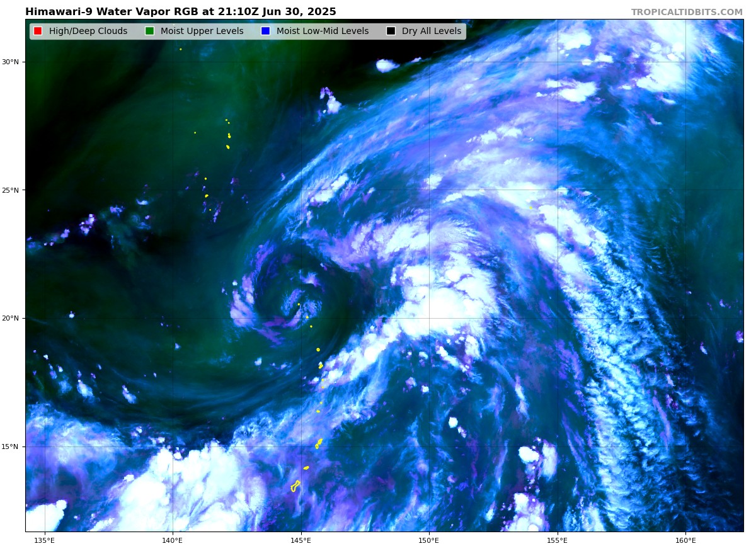This screenshot has width=756, height=546.
Task: Click the Himawari-9 Water Vapor RGB title
Action: point(181,12)
